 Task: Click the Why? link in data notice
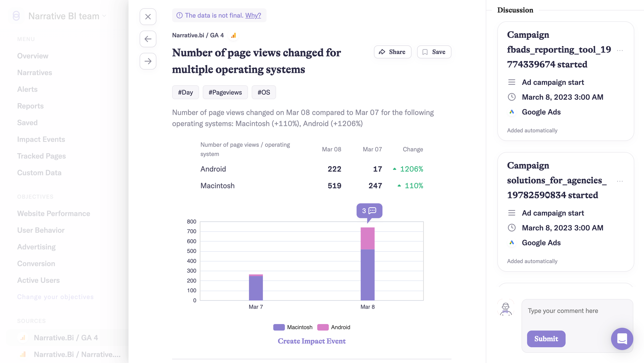pos(253,16)
